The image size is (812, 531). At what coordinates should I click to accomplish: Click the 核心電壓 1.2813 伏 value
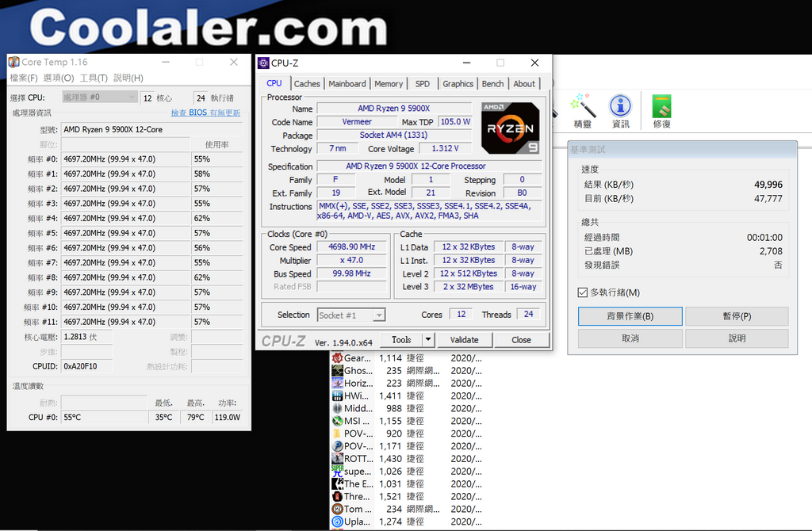pyautogui.click(x=86, y=337)
